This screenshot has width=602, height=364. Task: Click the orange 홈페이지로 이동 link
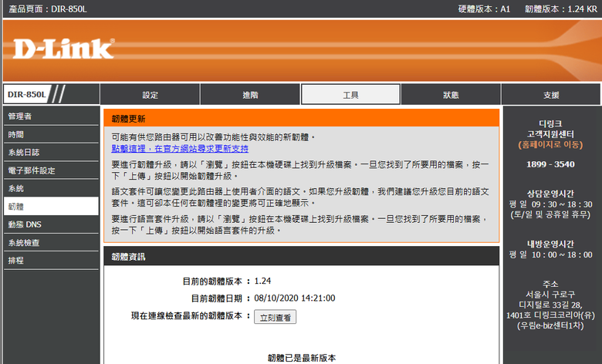[550, 145]
